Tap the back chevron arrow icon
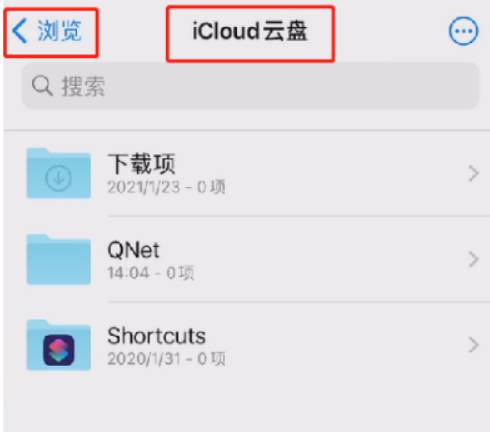 pos(19,31)
